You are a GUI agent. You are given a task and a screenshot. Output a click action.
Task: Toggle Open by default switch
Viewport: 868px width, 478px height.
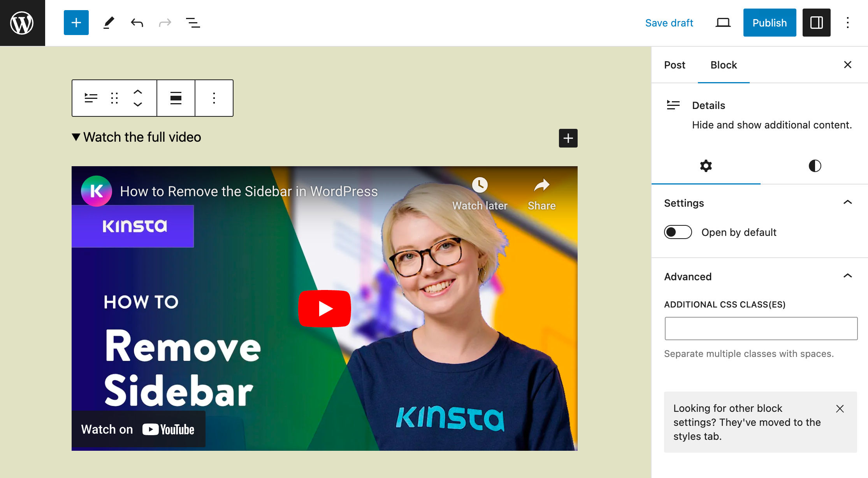[678, 232]
